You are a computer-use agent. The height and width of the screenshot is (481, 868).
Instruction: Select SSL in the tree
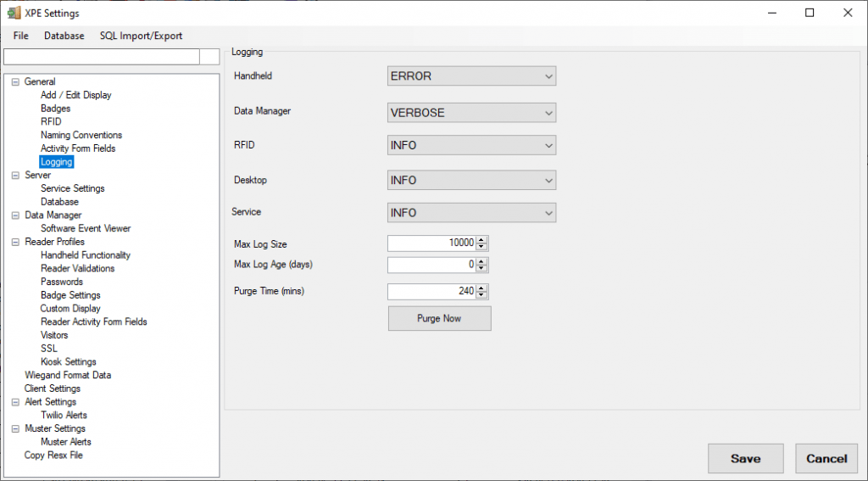click(x=48, y=348)
